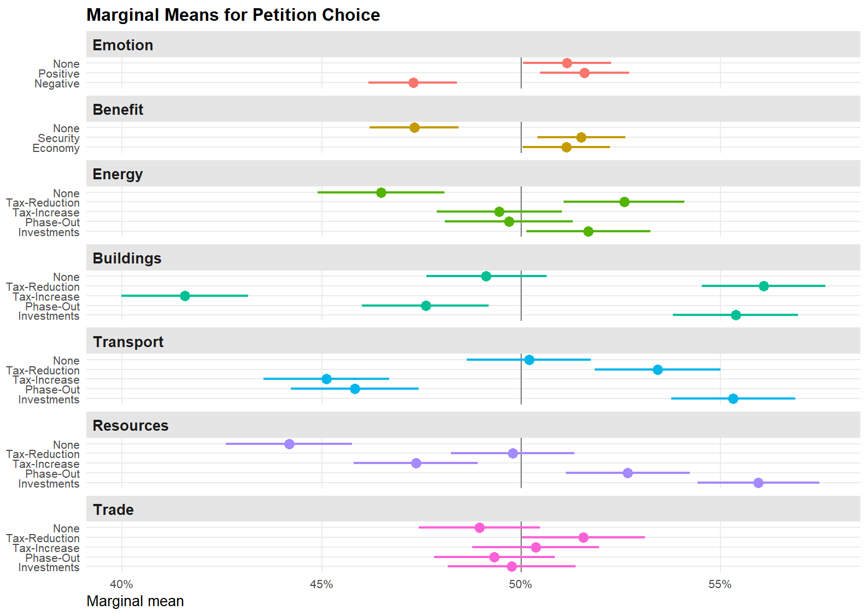868x616 pixels.
Task: Select the Marginal mean axis title
Action: 135,601
